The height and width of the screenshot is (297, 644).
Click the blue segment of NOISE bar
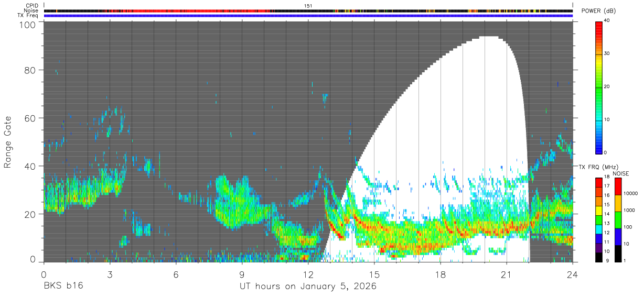coord(618,237)
